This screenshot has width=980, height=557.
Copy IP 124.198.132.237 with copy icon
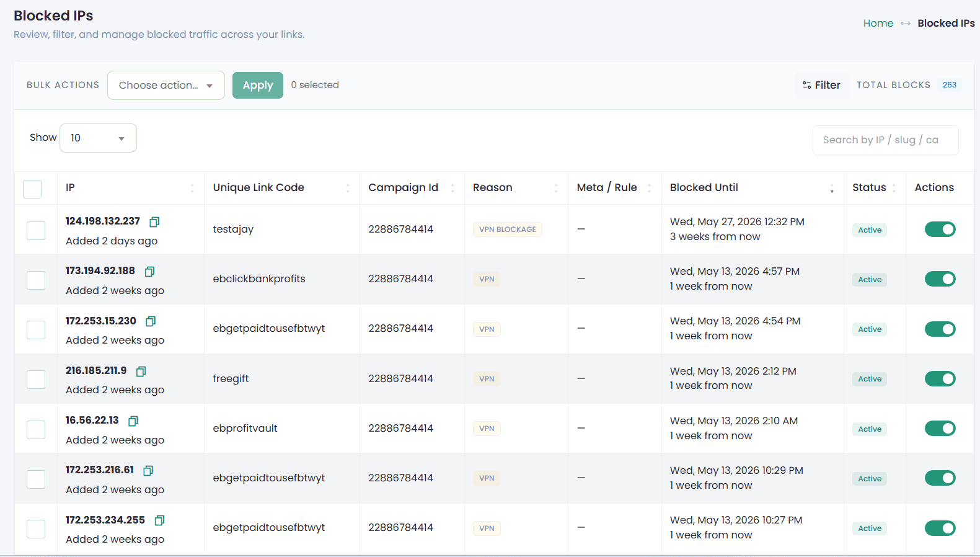(x=154, y=221)
